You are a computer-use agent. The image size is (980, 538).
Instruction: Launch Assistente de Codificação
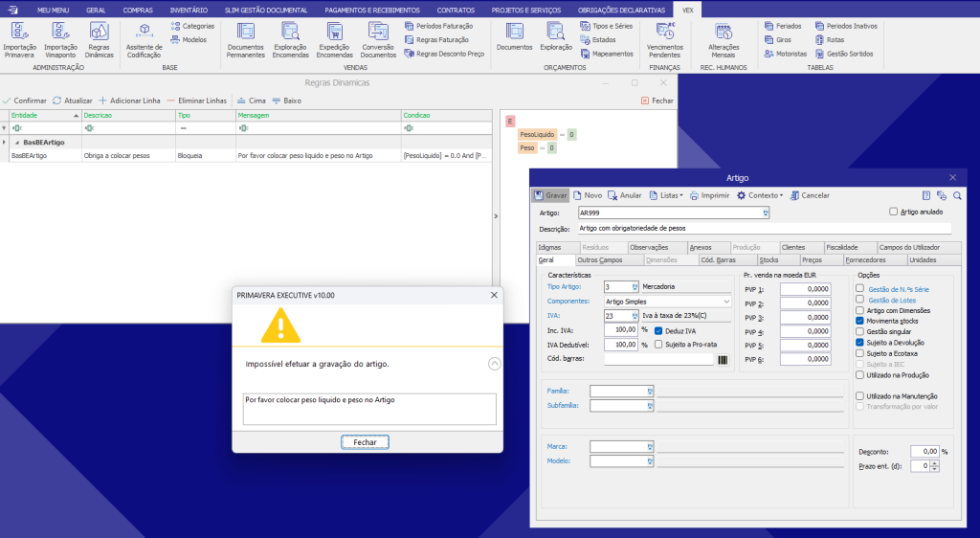[145, 40]
